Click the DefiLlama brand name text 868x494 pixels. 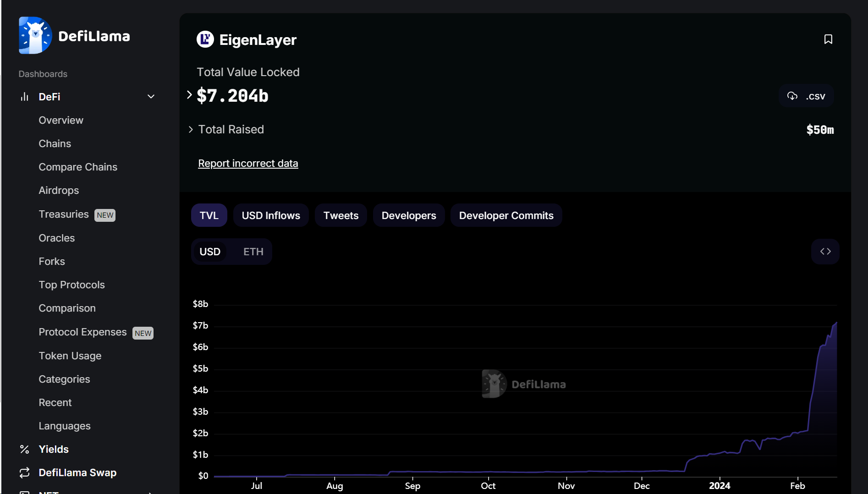pyautogui.click(x=94, y=36)
